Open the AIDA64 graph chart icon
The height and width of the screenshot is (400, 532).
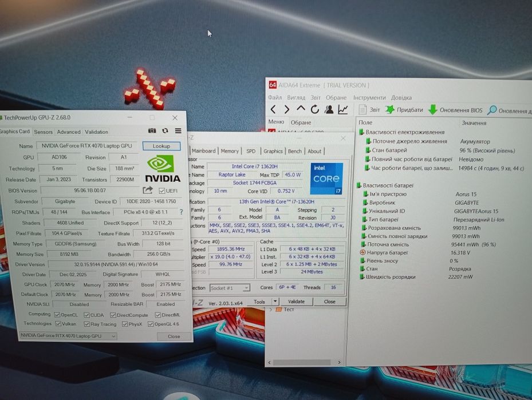tap(342, 109)
